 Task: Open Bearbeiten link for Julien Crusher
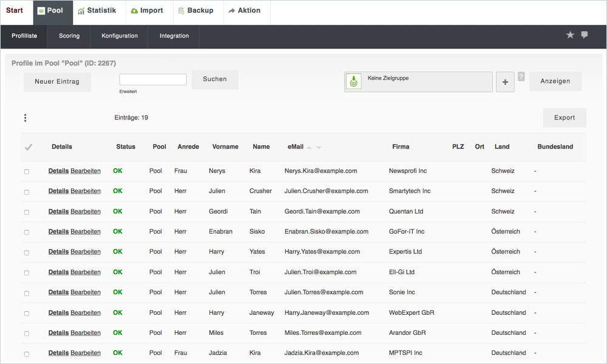tap(86, 191)
